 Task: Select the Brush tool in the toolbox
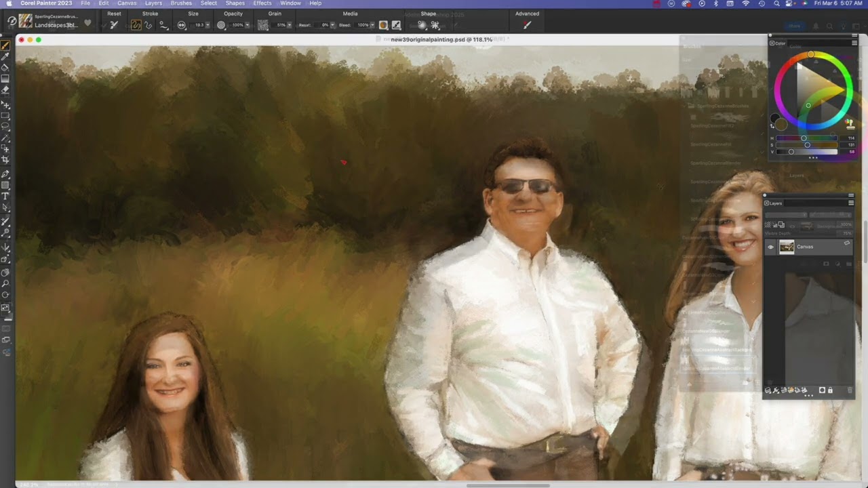(x=5, y=45)
